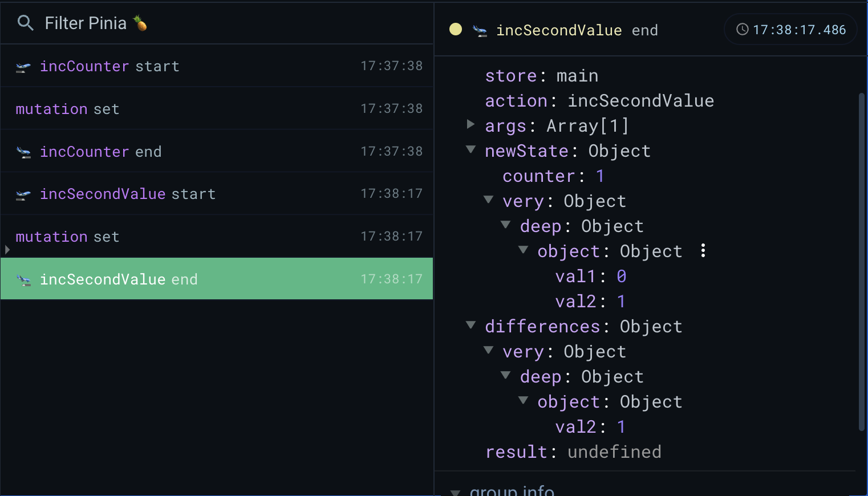Collapse the deep node under differences
The height and width of the screenshot is (496, 868).
[505, 375]
